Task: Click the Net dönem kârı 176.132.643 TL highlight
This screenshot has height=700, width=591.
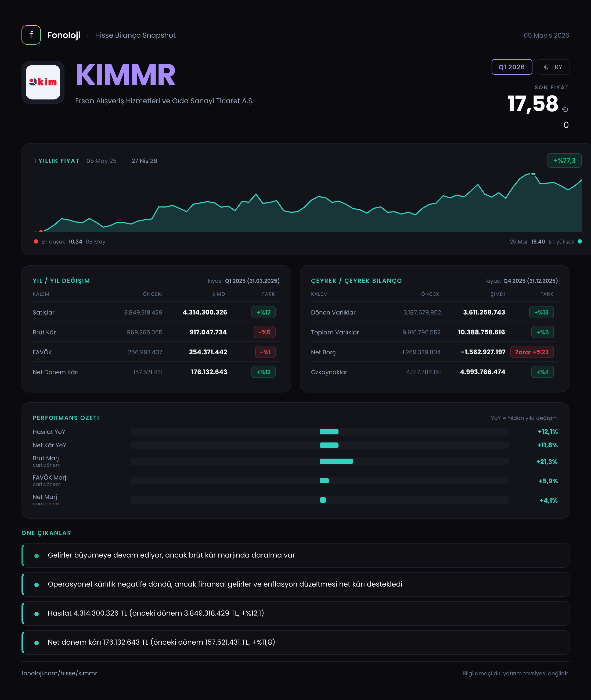Action: coord(295,642)
